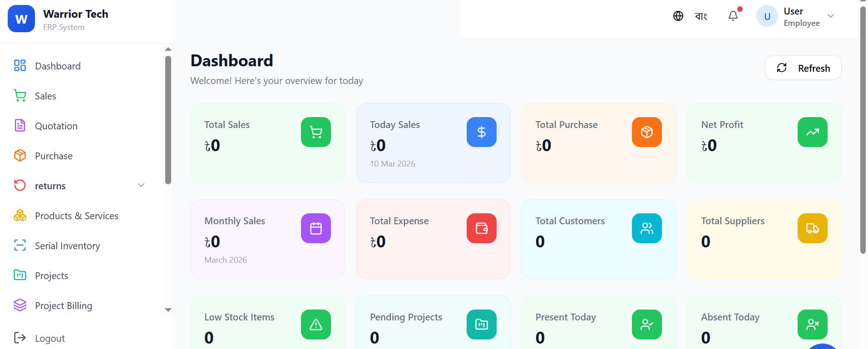This screenshot has height=349, width=868.
Task: Click the Quotation document icon in sidebar
Action: point(20,125)
